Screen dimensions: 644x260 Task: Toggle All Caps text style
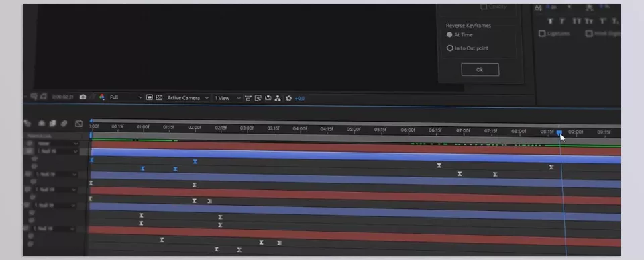(x=576, y=21)
